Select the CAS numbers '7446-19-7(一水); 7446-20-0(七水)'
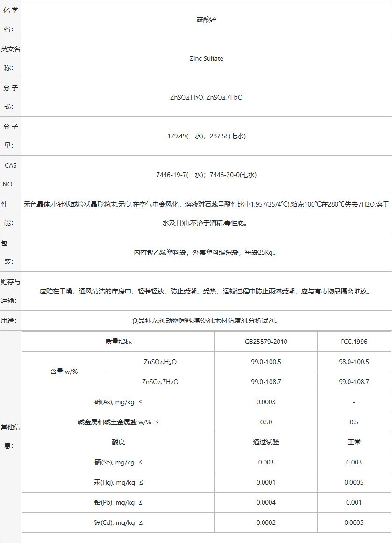Screen dimensions: 392x543 click(x=207, y=175)
